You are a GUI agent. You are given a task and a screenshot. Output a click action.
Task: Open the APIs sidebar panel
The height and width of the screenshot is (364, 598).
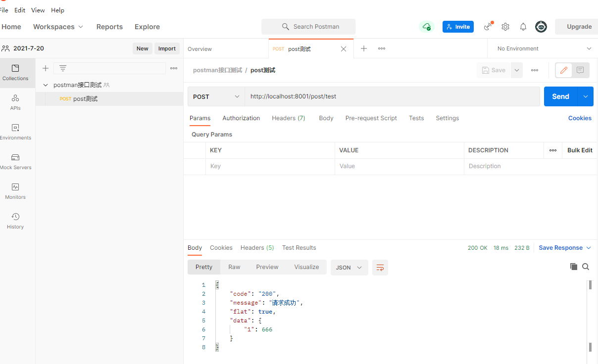click(15, 102)
